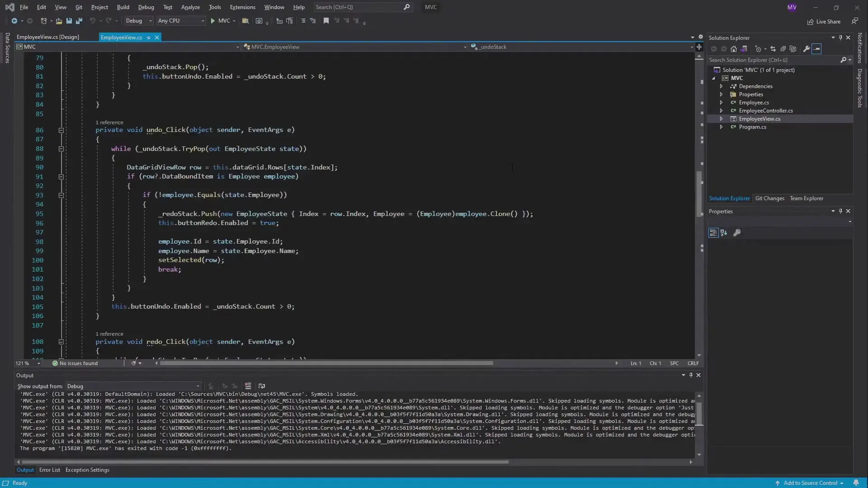Image resolution: width=868 pixels, height=488 pixels.
Task: Click Add to Source Control in status bar
Action: (810, 483)
